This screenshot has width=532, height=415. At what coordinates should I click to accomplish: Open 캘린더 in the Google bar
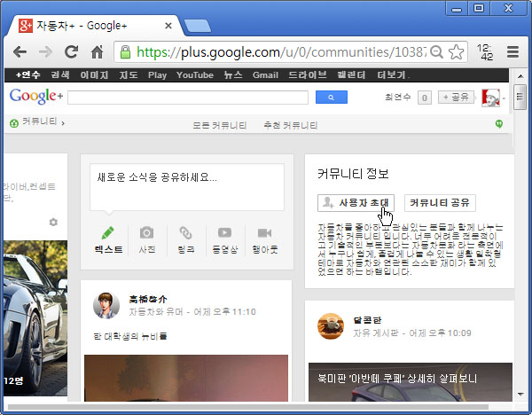pos(351,74)
